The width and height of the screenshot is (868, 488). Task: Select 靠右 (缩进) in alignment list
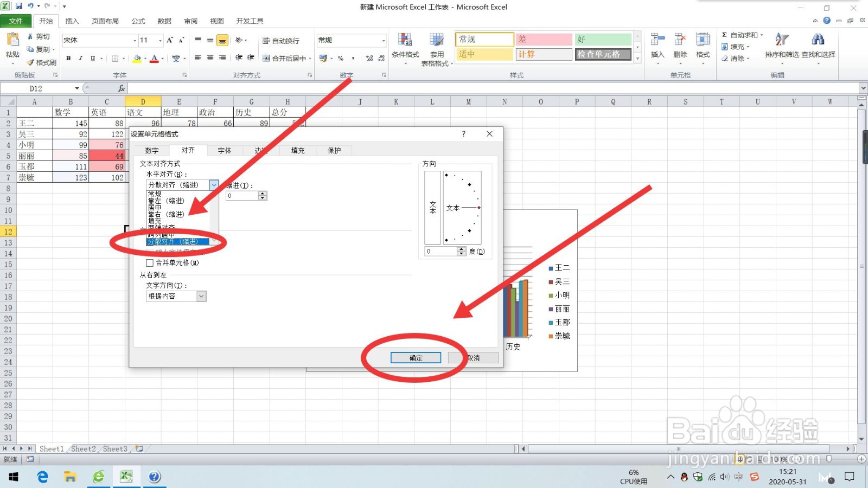click(x=166, y=214)
